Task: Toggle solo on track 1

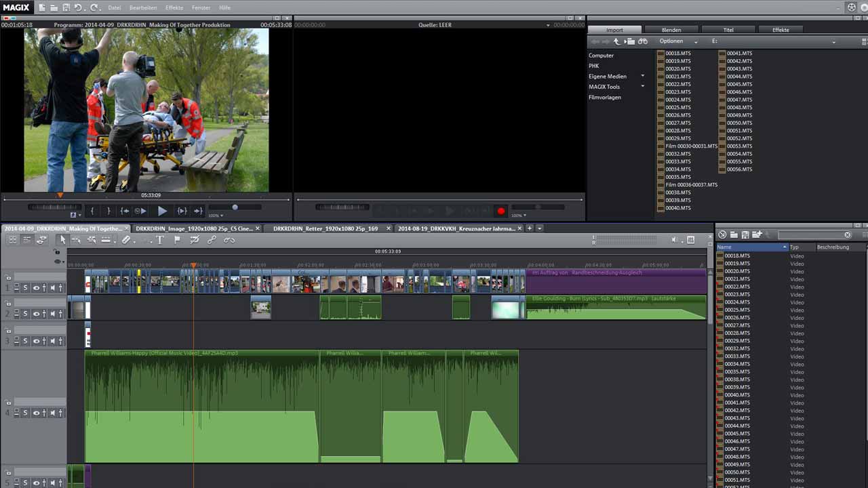Action: (x=26, y=288)
